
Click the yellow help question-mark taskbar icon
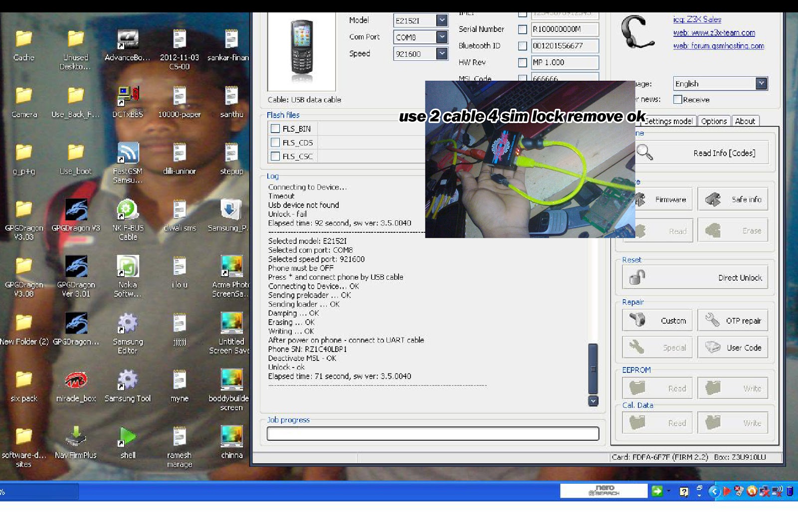point(684,492)
